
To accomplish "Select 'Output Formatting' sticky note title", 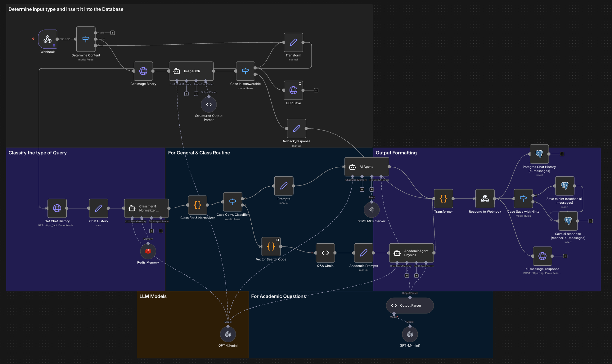I will pos(396,153).
